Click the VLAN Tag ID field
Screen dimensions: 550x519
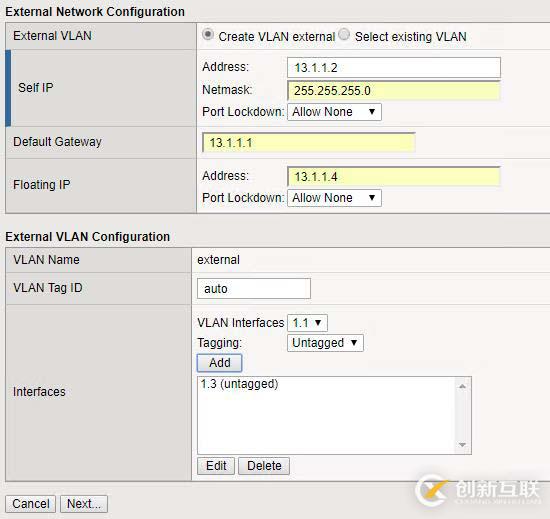tap(254, 289)
